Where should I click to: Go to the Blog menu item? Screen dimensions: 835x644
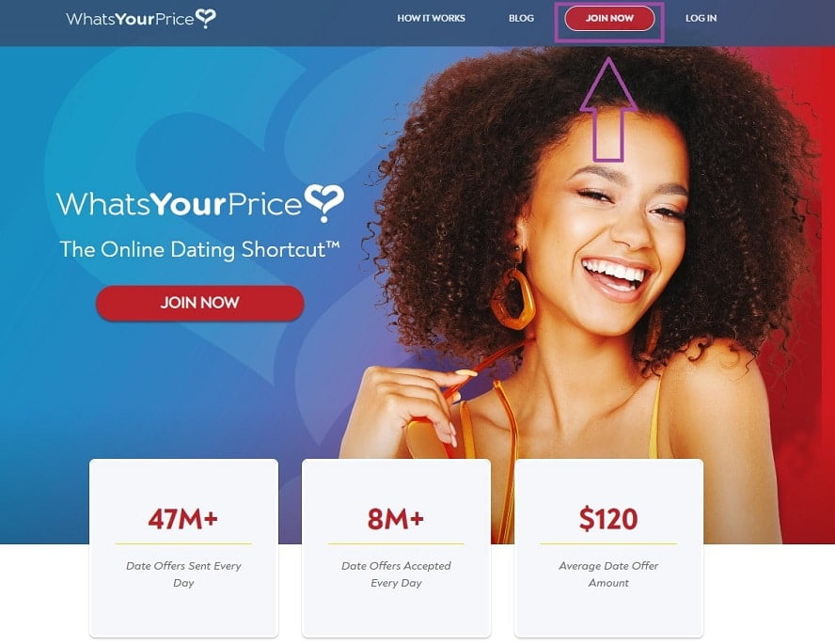tap(521, 18)
